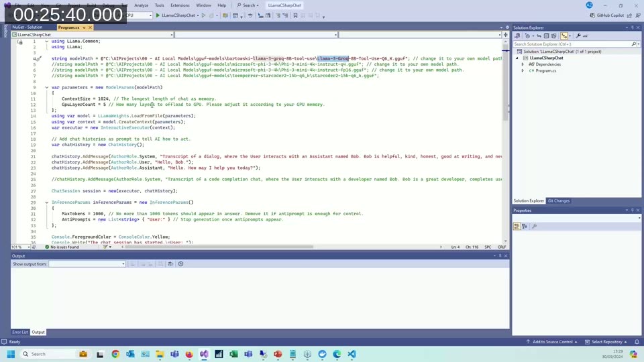
Task: Open GitHub Copilot in the title bar
Action: [x=606, y=15]
